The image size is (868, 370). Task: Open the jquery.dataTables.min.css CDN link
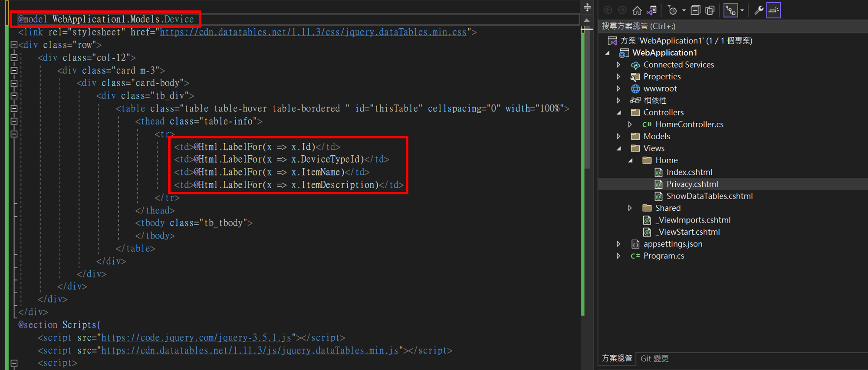[313, 32]
